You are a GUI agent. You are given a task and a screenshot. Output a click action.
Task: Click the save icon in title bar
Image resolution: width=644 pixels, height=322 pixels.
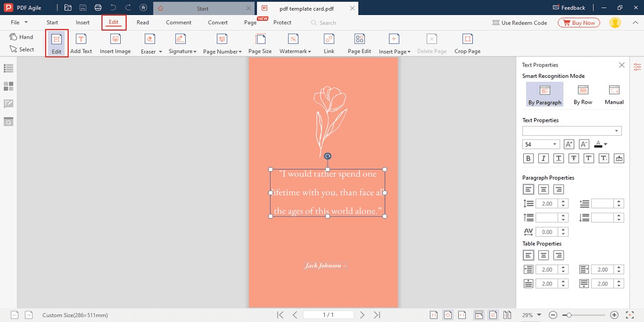[x=83, y=8]
